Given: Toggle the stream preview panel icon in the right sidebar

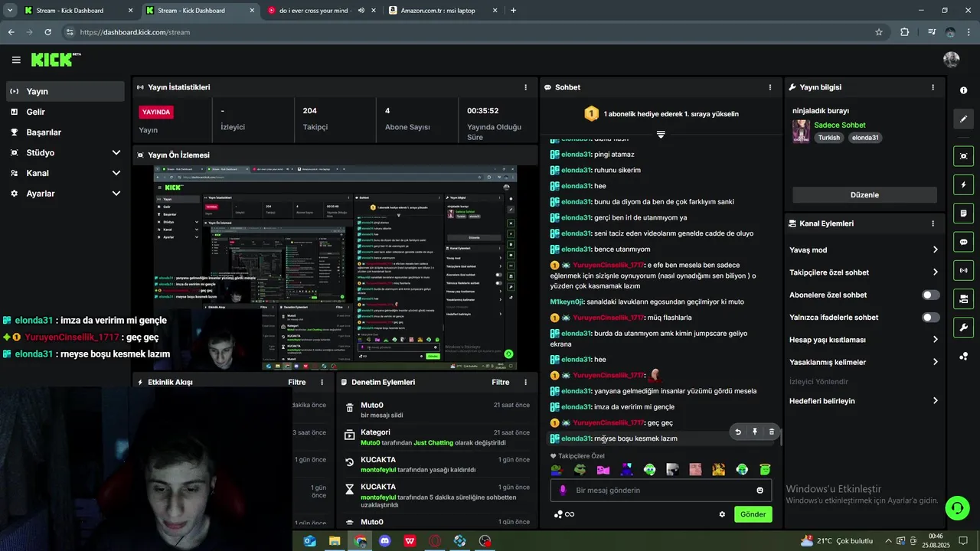Looking at the screenshot, I should pos(963,156).
